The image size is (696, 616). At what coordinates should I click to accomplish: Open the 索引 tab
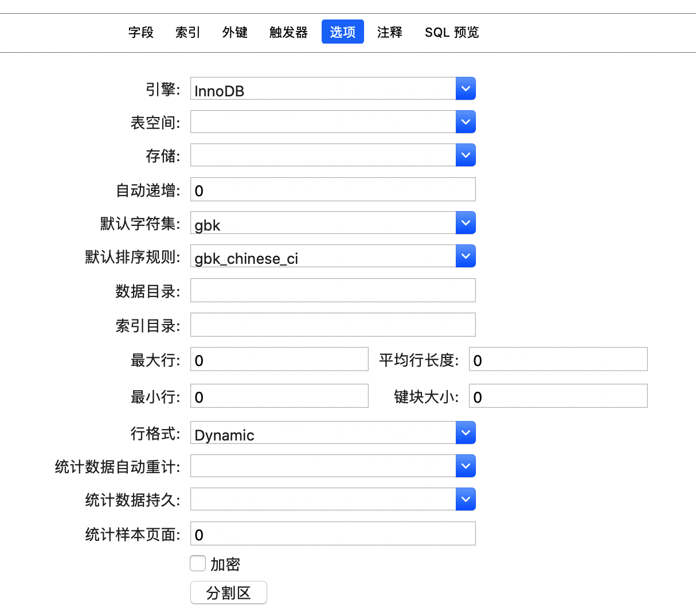pyautogui.click(x=188, y=32)
